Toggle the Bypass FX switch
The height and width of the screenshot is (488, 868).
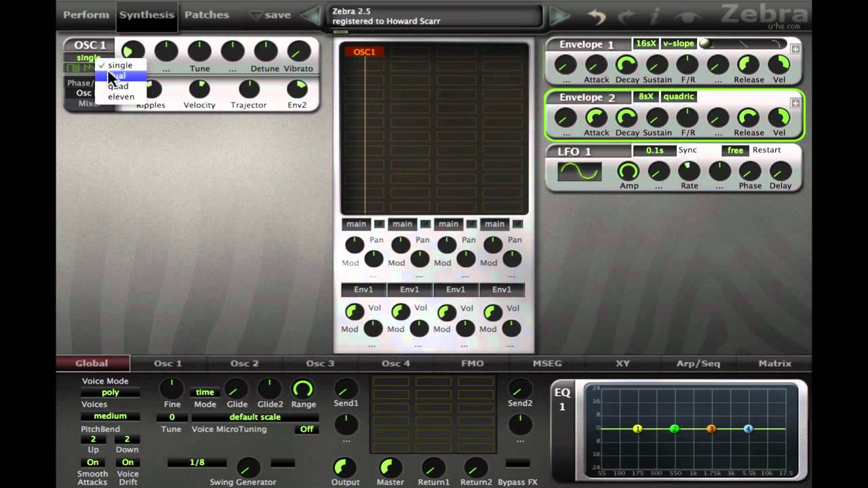[517, 464]
